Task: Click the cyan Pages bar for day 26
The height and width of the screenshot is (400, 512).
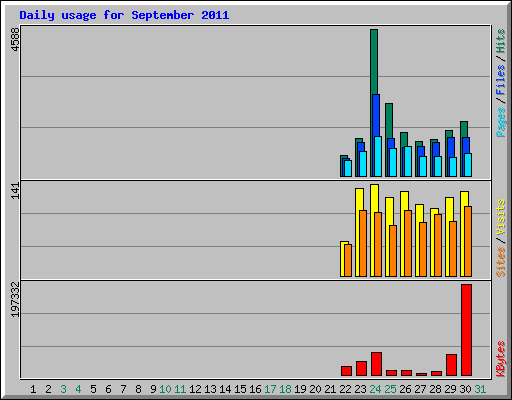Action: pos(408,161)
